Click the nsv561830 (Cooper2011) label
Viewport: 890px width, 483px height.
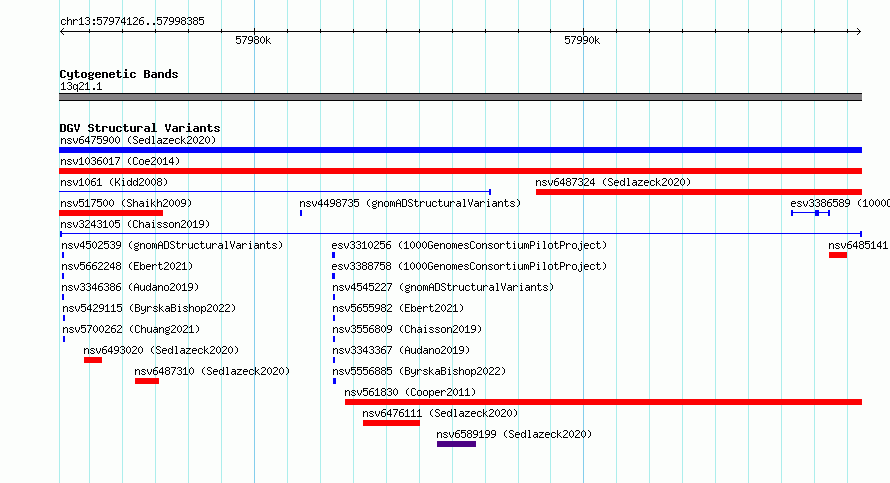(x=410, y=392)
